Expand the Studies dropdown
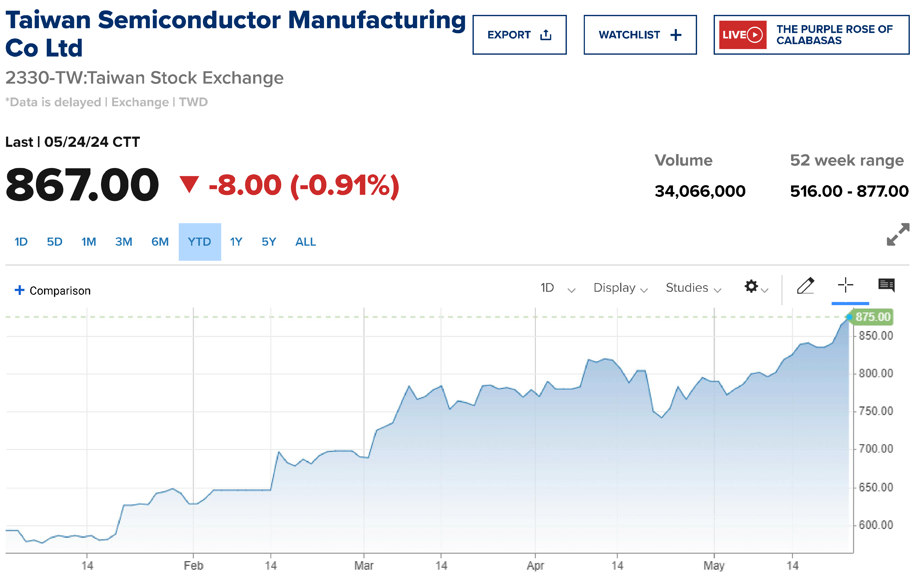The height and width of the screenshot is (588, 920). 693,288
